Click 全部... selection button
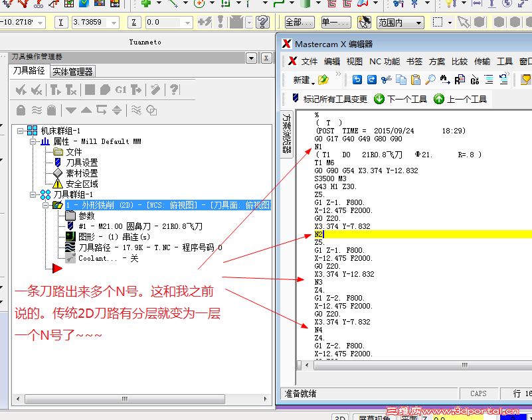532x420 pixels. point(299,23)
